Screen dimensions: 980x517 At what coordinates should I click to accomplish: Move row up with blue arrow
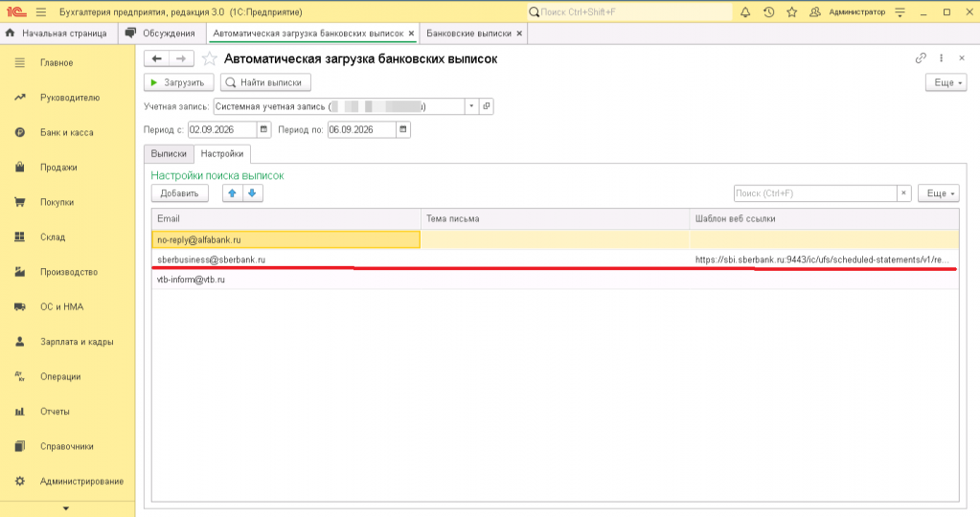point(233,193)
